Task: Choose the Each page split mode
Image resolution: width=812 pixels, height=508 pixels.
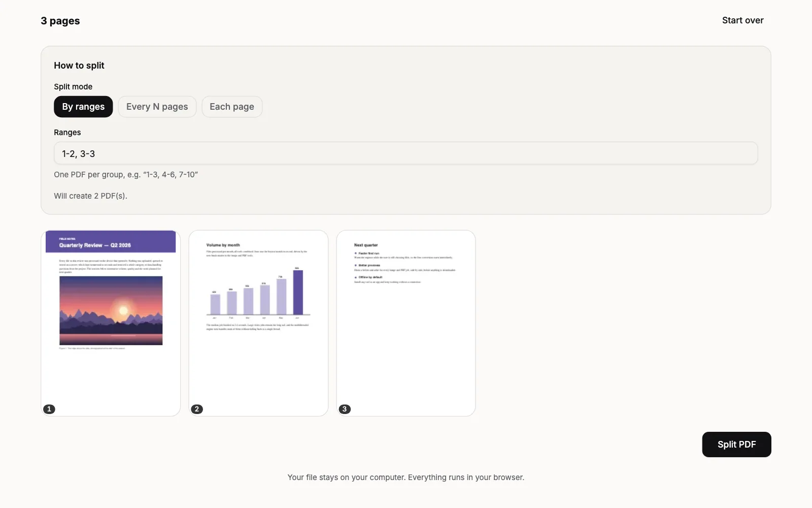Action: coord(232,107)
